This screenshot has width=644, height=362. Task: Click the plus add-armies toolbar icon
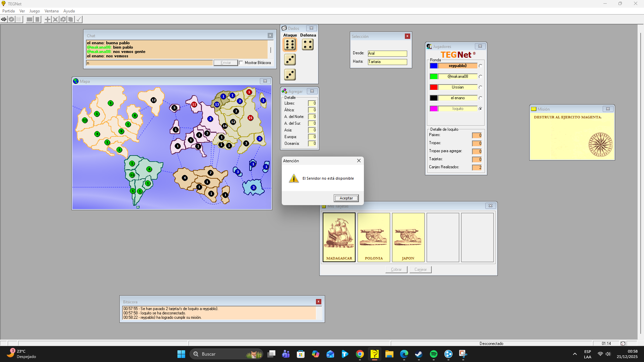click(x=48, y=19)
